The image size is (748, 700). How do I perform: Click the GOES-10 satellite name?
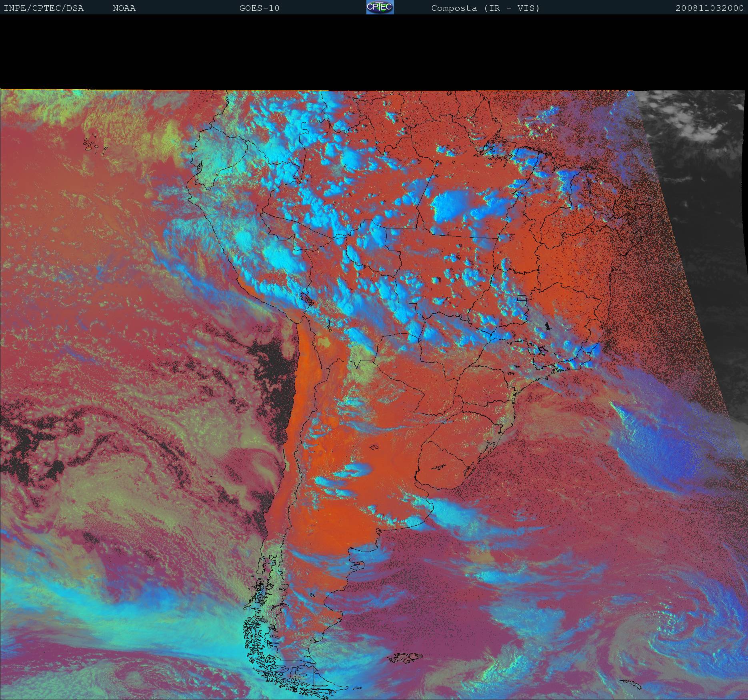pos(259,8)
